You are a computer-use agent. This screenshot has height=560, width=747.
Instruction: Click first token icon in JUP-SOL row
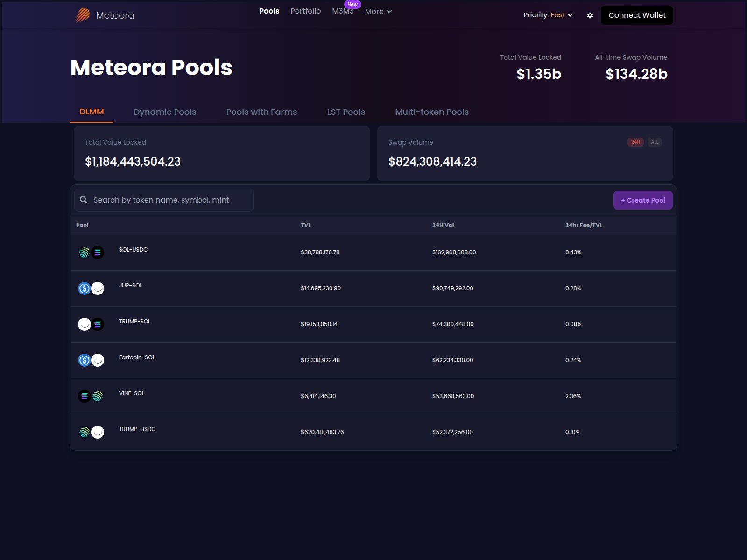pos(85,288)
